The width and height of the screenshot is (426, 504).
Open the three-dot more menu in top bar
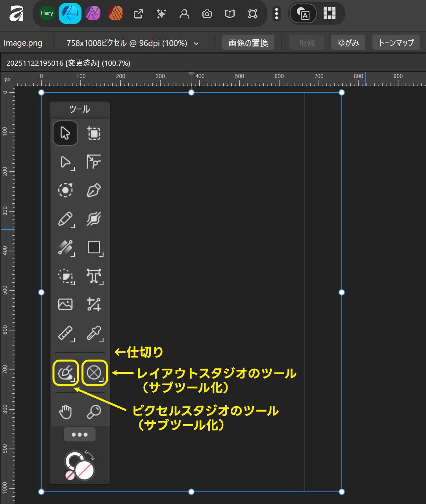click(276, 14)
